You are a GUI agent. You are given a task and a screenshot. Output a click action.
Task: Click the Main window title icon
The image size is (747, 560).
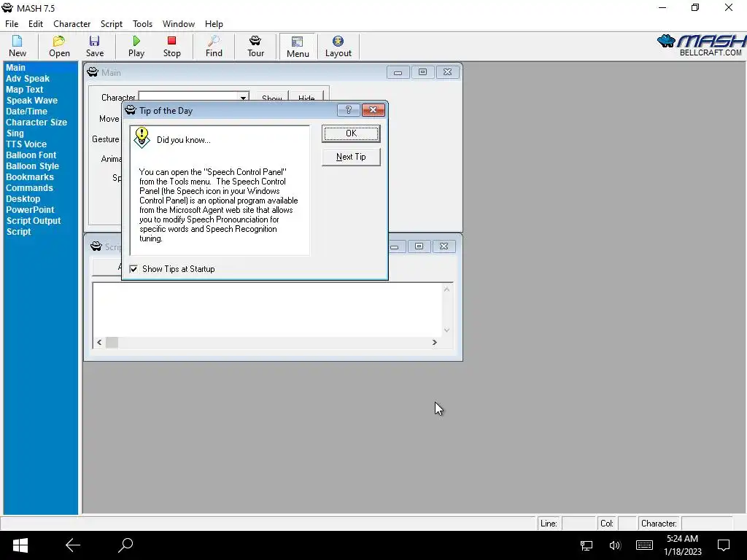coord(93,72)
